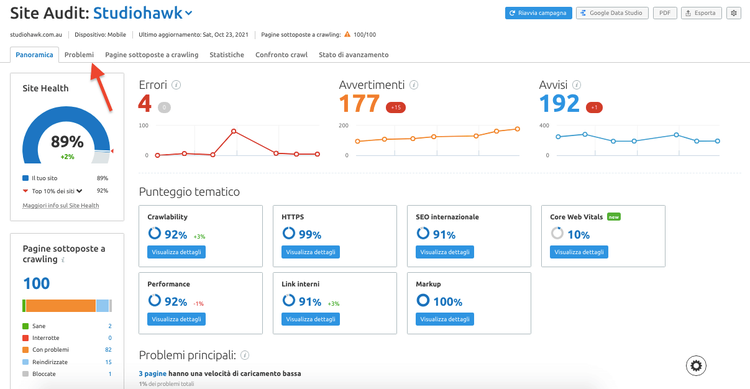Open the Studiohawk project dropdown

pos(143,13)
